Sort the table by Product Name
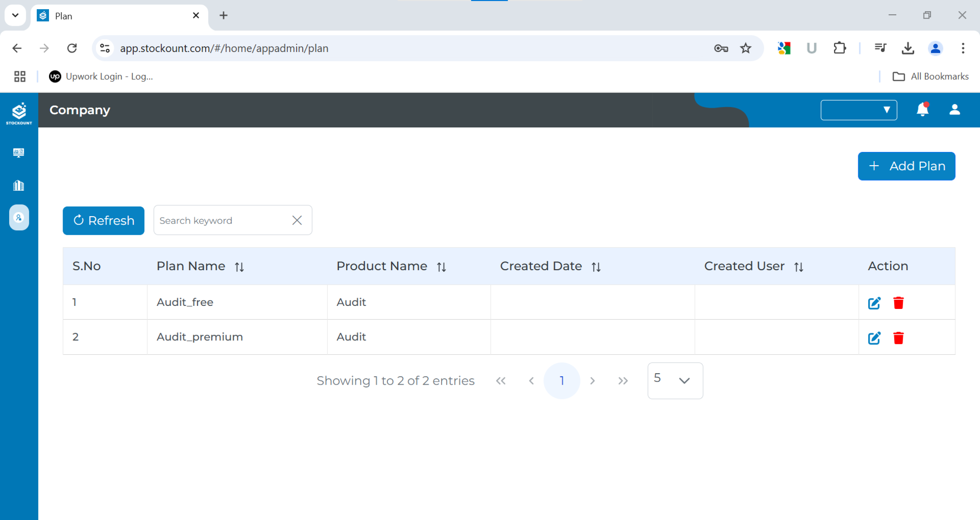Viewport: 980px width, 520px height. pyautogui.click(x=441, y=267)
